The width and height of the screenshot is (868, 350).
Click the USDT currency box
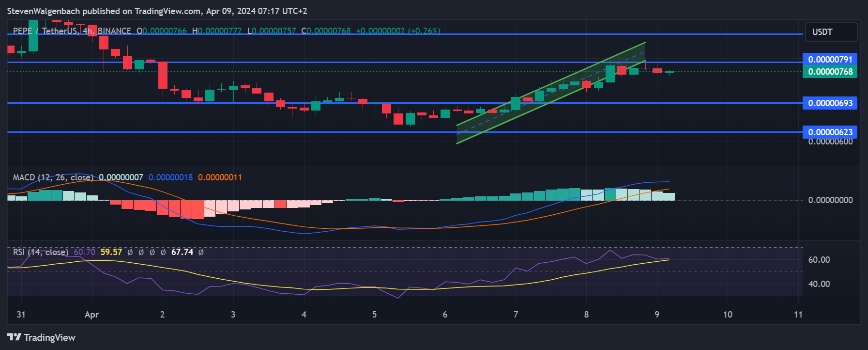coord(831,32)
